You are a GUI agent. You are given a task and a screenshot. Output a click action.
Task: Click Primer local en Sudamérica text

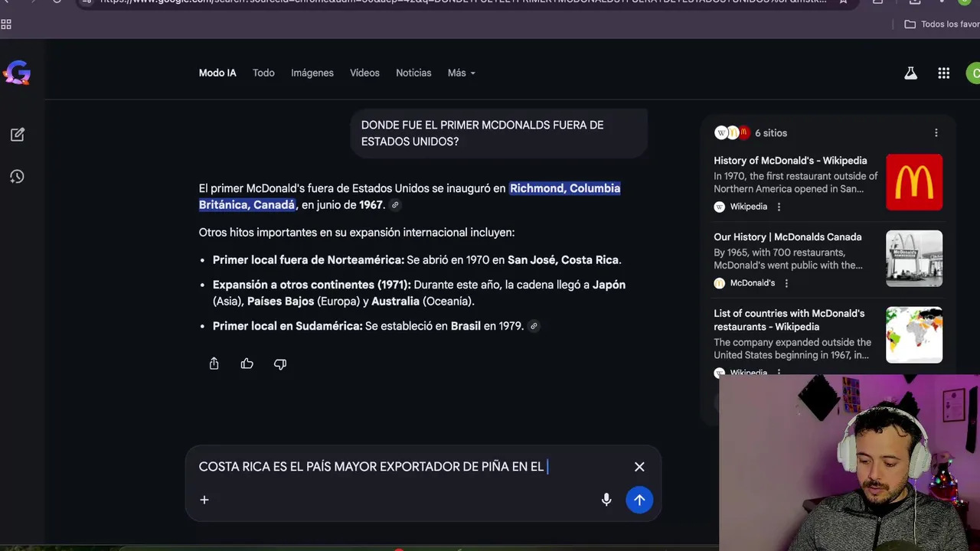click(287, 326)
